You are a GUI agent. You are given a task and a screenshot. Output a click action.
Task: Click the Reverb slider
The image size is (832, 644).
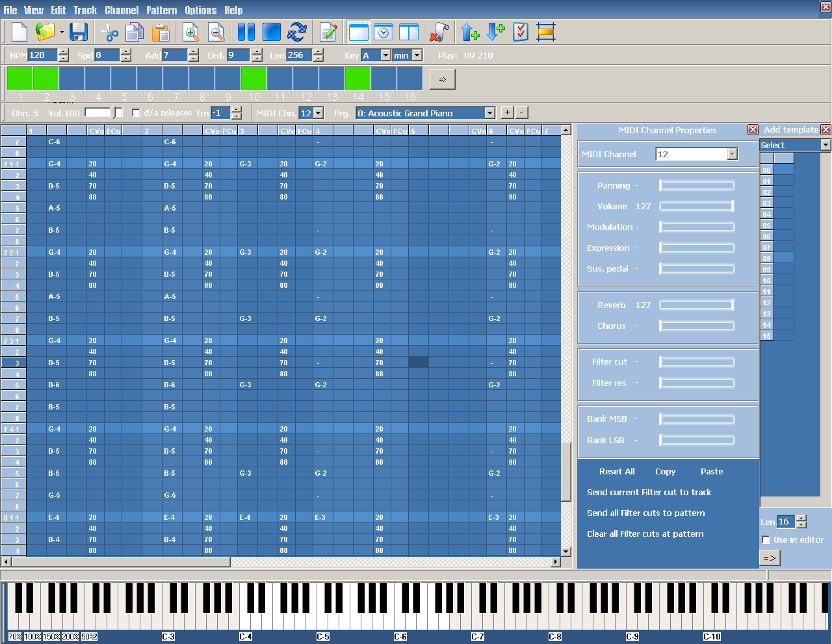pos(697,305)
